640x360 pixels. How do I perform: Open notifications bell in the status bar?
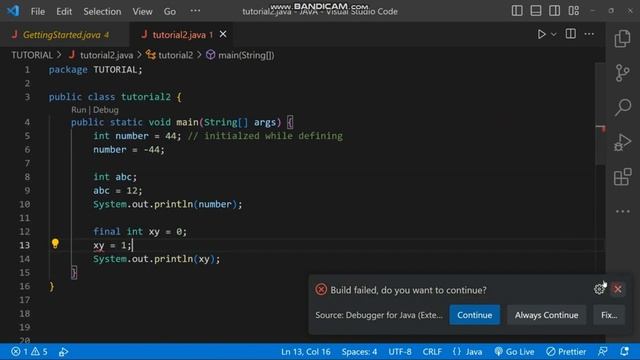point(624,351)
